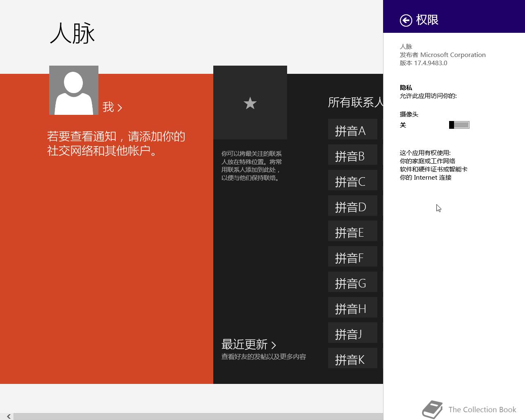Click the 软件和硬件证书或智能卡 text
The width and height of the screenshot is (525, 420).
(x=434, y=169)
